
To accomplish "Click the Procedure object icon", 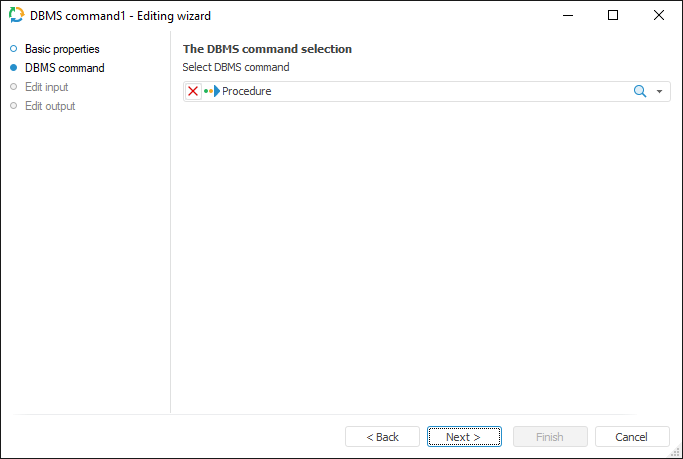I will coord(212,91).
